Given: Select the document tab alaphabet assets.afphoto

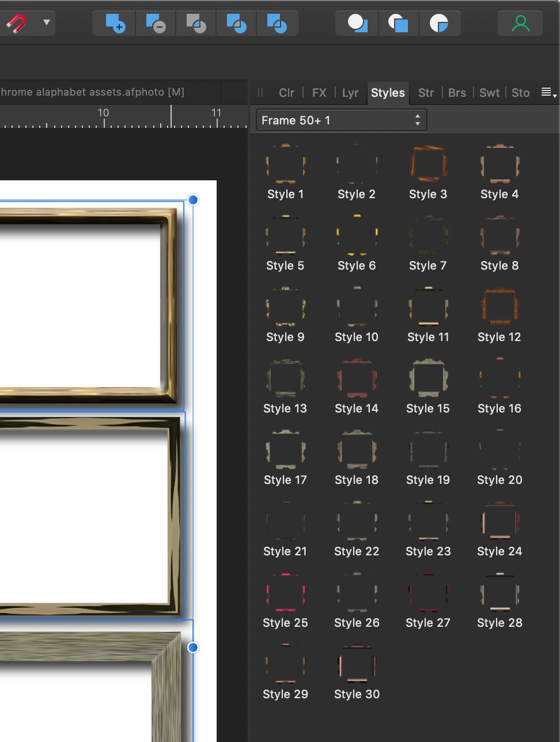Looking at the screenshot, I should pyautogui.click(x=92, y=92).
